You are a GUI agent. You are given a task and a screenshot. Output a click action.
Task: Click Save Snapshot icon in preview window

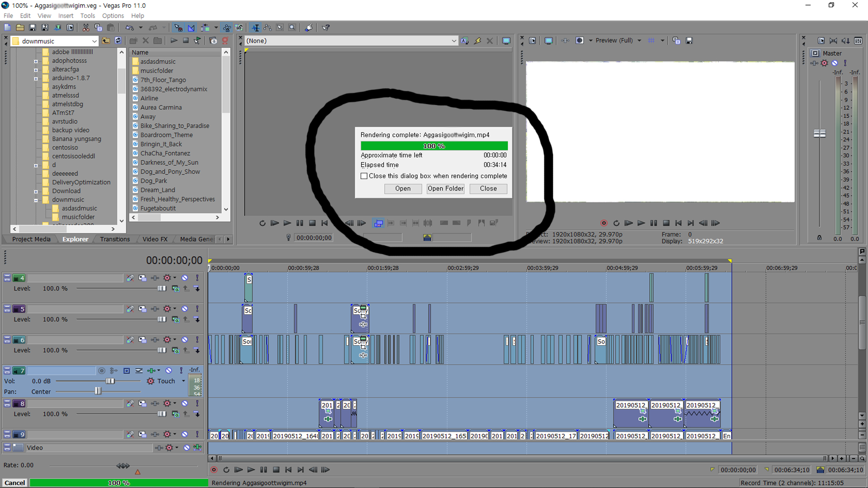pos(689,41)
